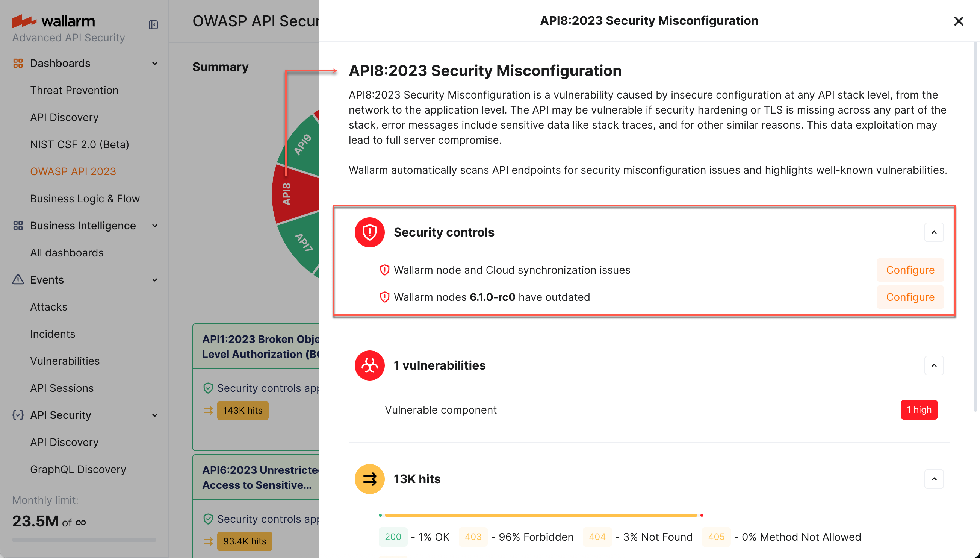This screenshot has height=558, width=980.
Task: Select Attacks under Events
Action: 48,306
